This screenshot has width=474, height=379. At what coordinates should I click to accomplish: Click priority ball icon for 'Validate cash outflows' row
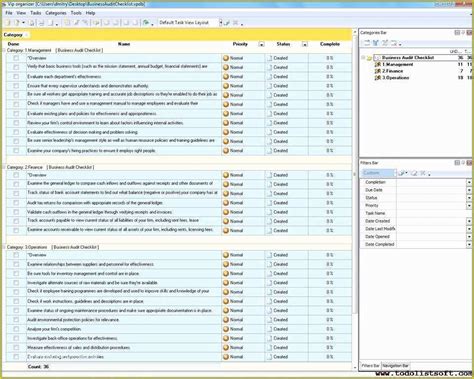pos(226,212)
